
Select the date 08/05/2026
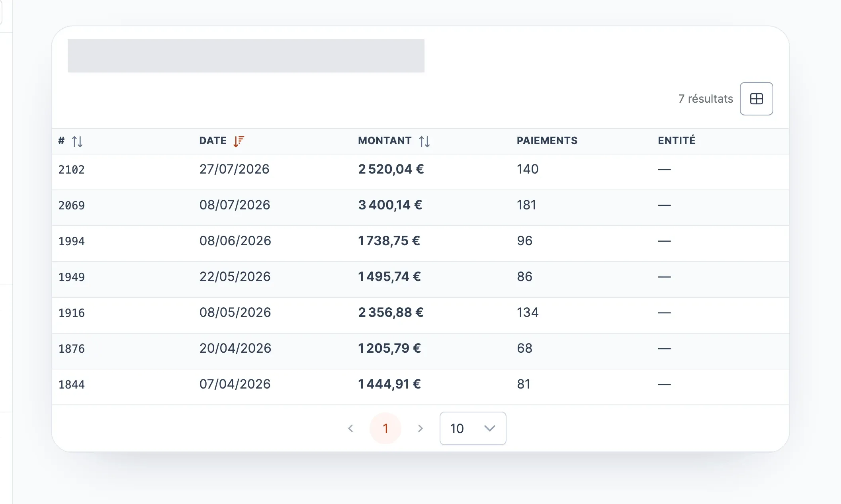235,313
